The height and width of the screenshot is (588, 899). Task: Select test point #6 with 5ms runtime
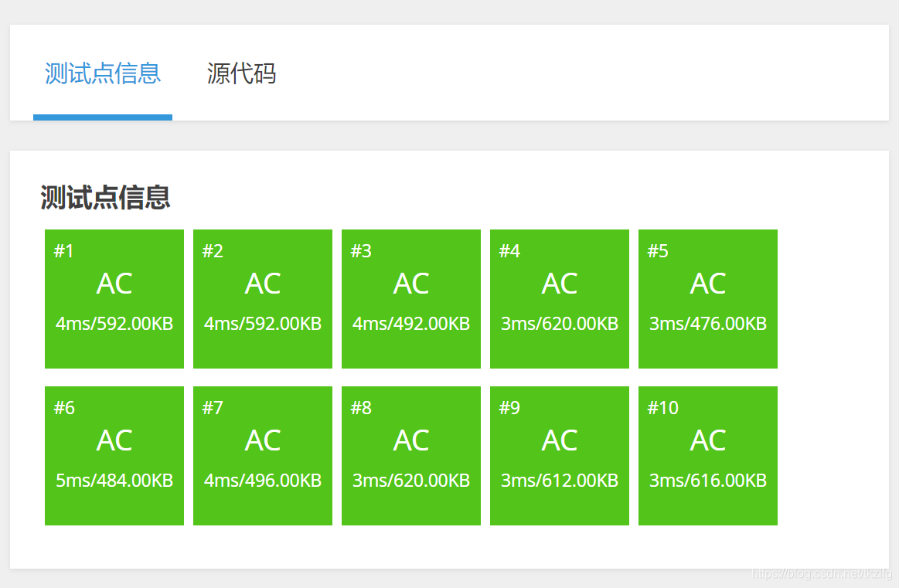tap(114, 455)
